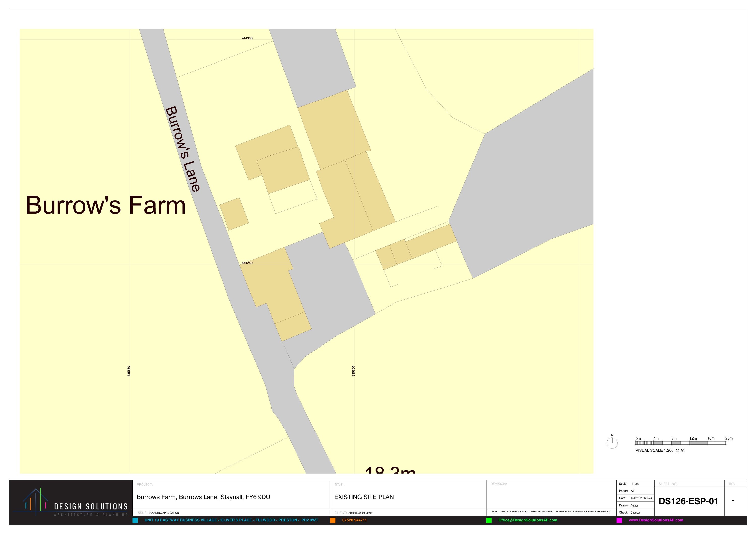Click the Design Solutions house logo

pyautogui.click(x=35, y=501)
